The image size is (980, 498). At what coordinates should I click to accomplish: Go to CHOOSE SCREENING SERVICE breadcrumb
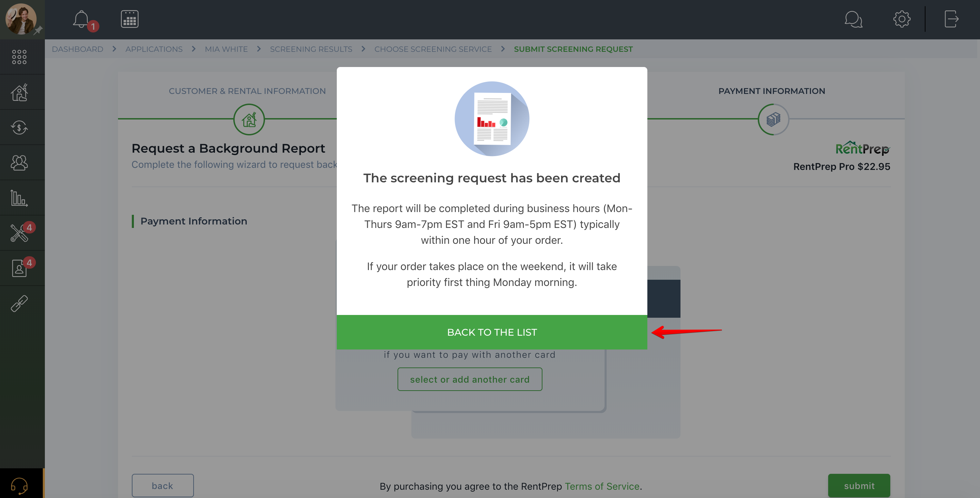pos(433,49)
